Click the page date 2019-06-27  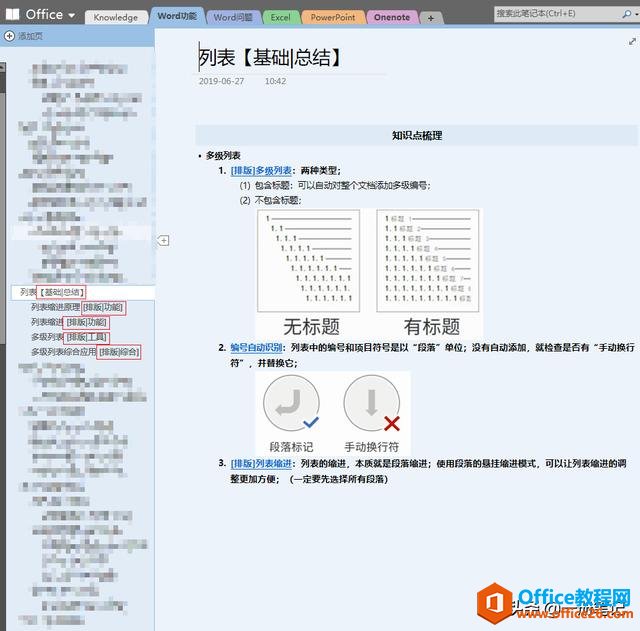tap(221, 81)
